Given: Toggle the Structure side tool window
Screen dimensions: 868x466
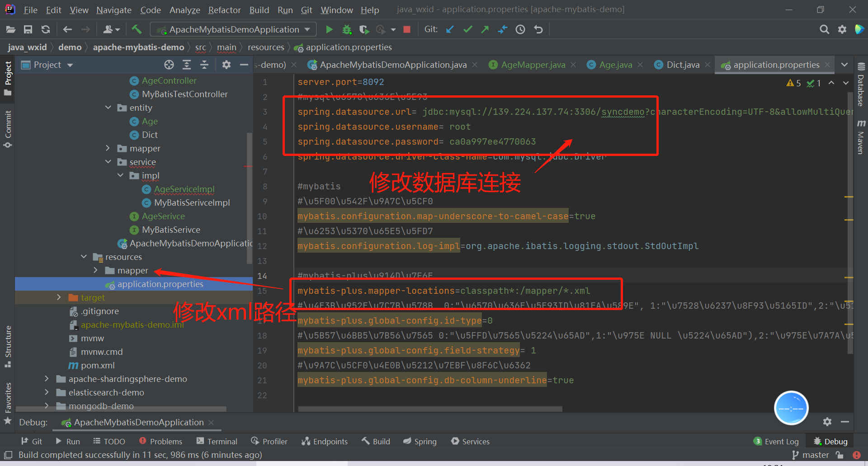Looking at the screenshot, I should 8,346.
